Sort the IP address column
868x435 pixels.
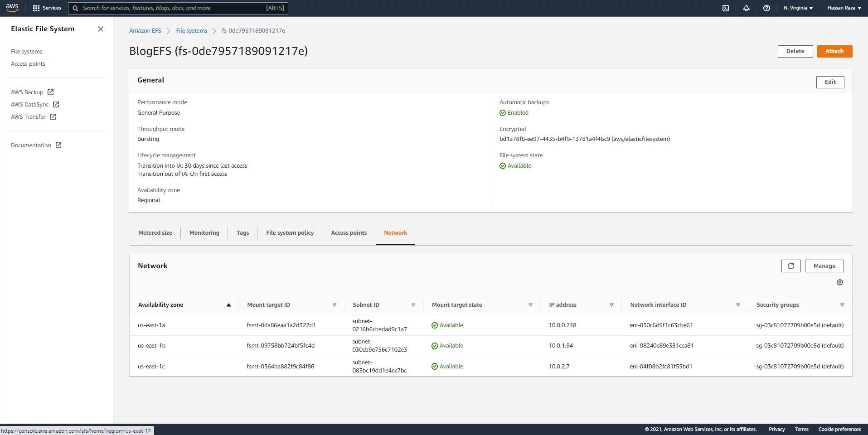click(611, 305)
